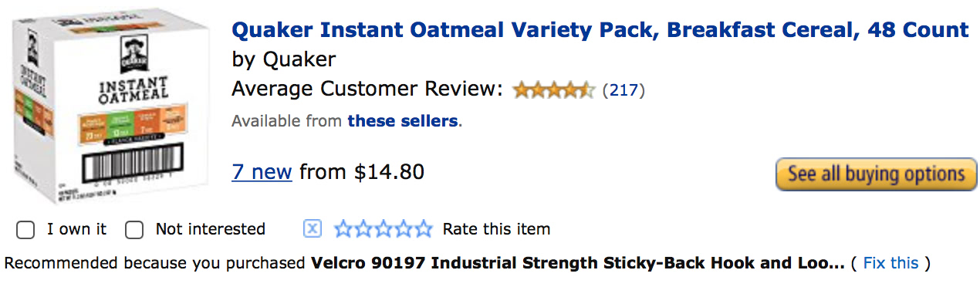
Task: Open the 217 customer reviews link
Action: (x=623, y=90)
